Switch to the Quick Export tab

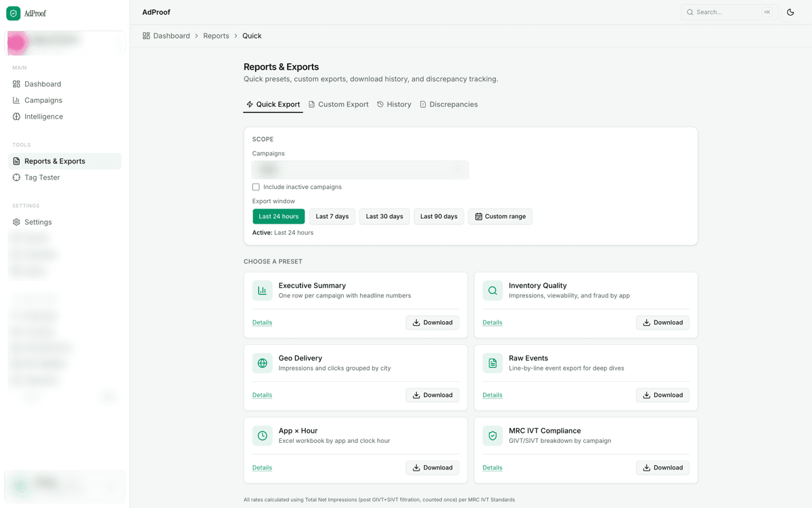273,104
